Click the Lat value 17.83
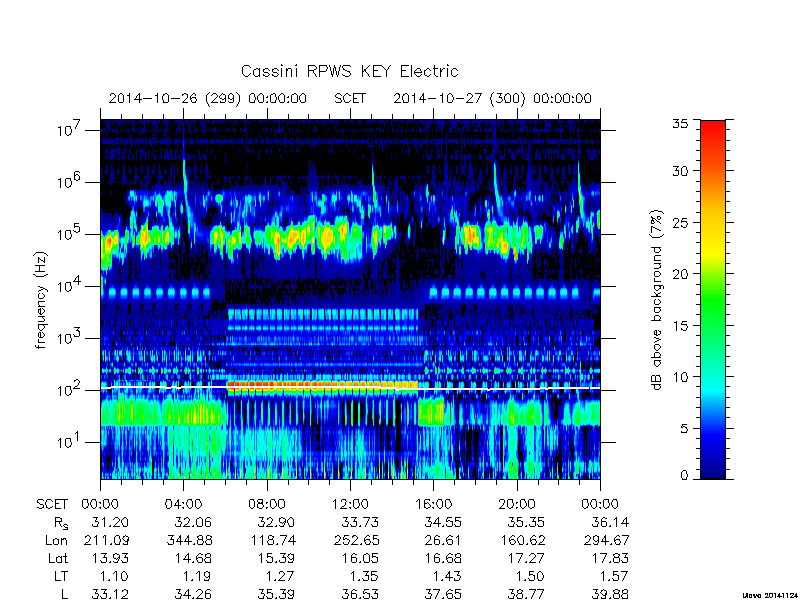Screen dimensions: 800x600 click(x=610, y=558)
